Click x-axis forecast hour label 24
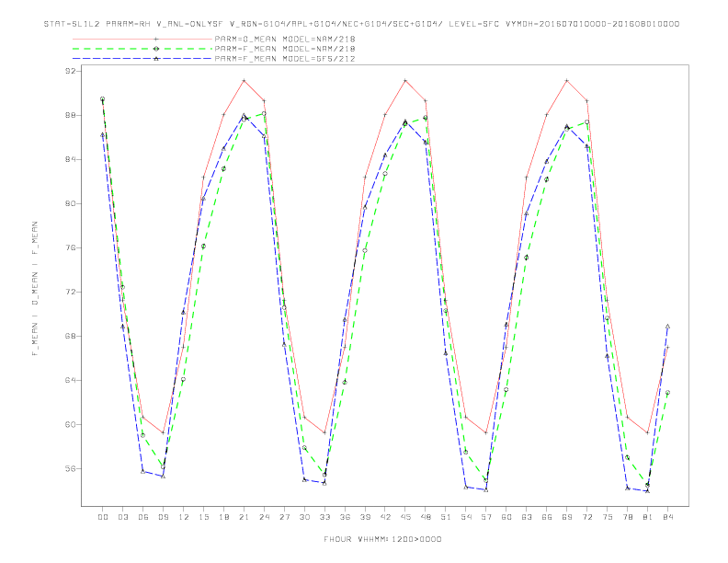This screenshot has width=728, height=563. pyautogui.click(x=264, y=517)
